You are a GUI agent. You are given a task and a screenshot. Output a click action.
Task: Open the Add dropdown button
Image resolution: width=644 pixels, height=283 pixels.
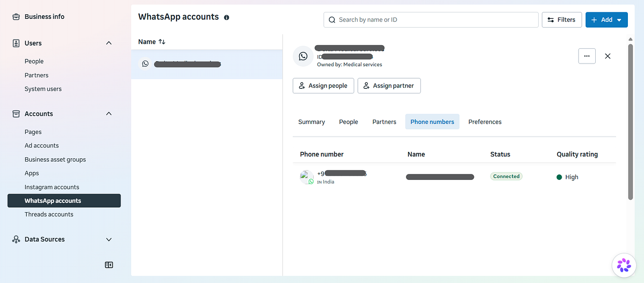607,20
